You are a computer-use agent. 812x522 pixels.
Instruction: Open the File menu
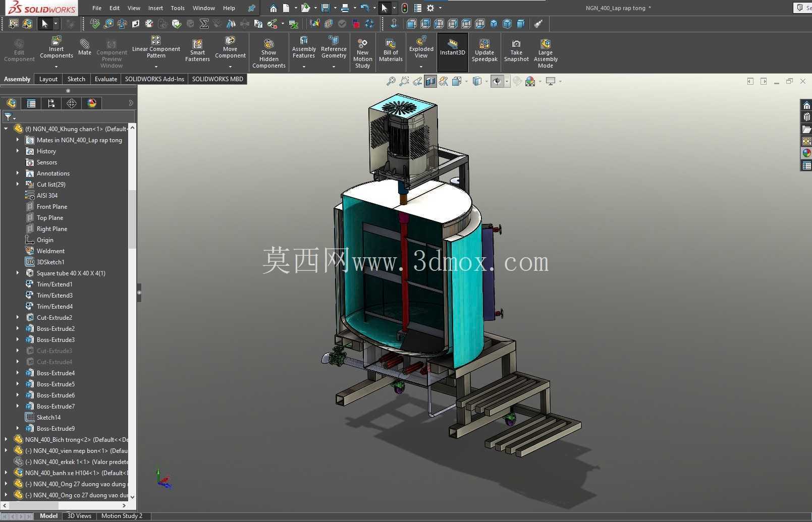click(x=97, y=8)
